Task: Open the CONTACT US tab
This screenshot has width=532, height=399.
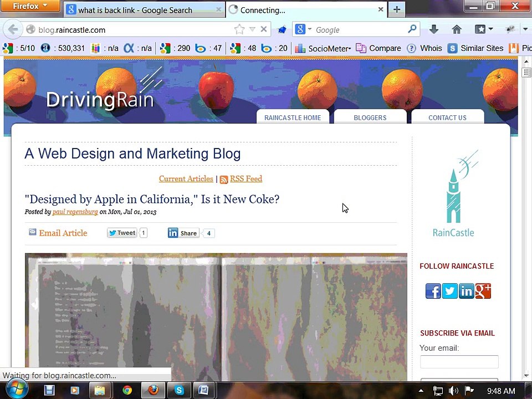Action: point(447,117)
